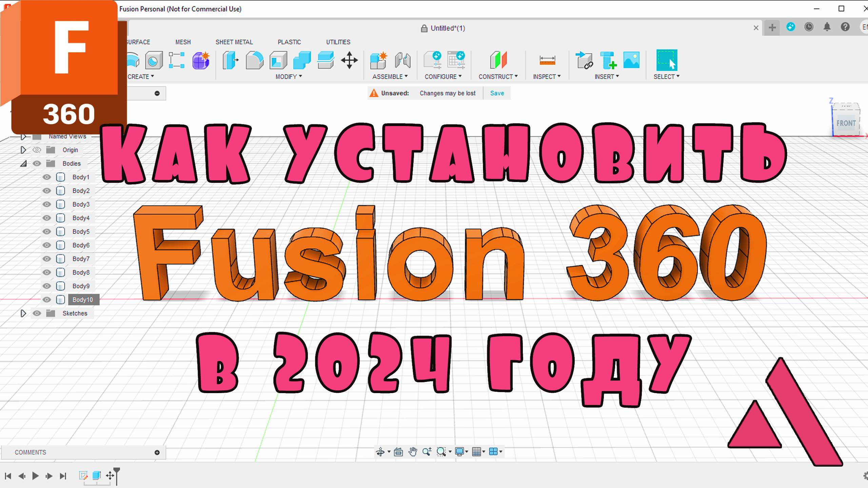Toggle visibility of the Sketches folder
The width and height of the screenshot is (868, 488).
point(37,313)
